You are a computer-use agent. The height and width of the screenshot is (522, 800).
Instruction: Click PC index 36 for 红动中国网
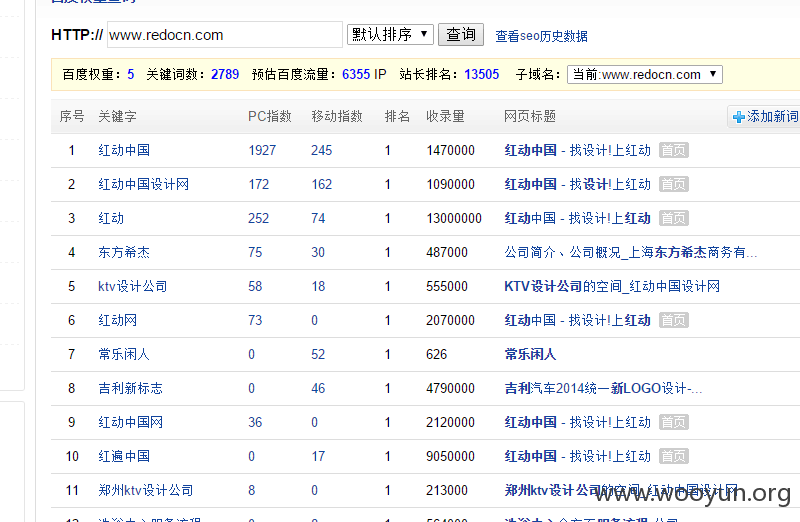255,422
